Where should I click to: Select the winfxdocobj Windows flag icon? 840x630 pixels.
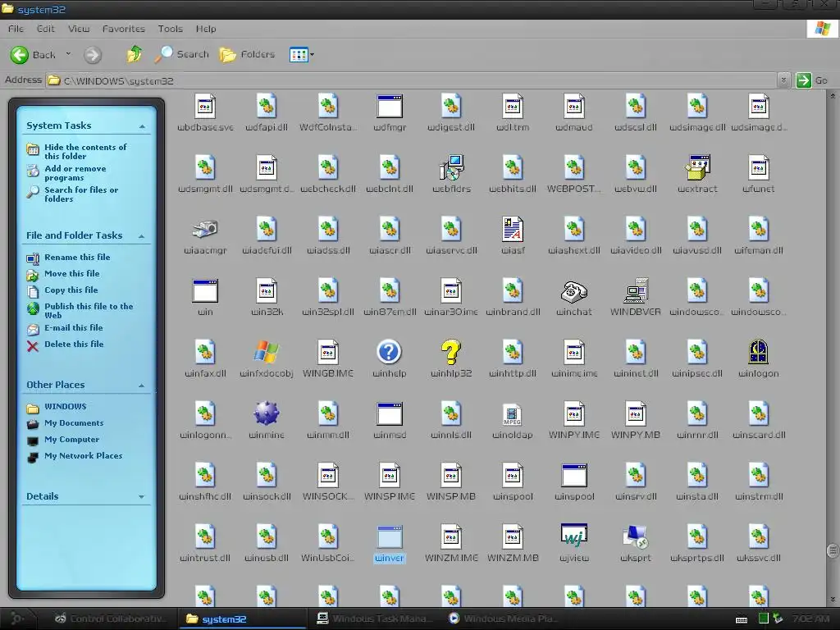click(267, 352)
